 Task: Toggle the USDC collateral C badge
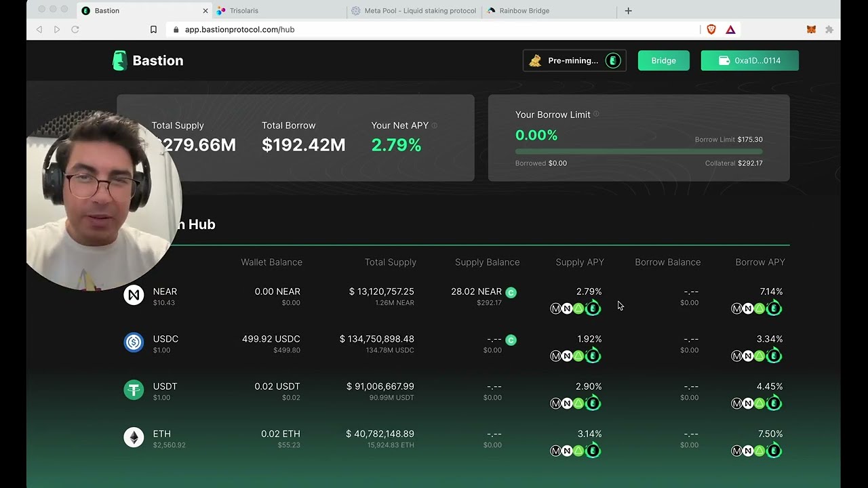(x=511, y=340)
